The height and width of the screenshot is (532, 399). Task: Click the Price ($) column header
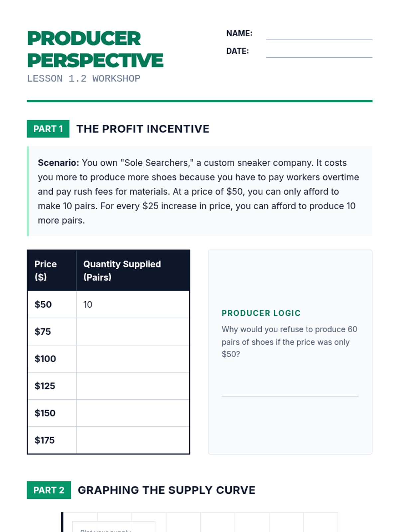52,270
